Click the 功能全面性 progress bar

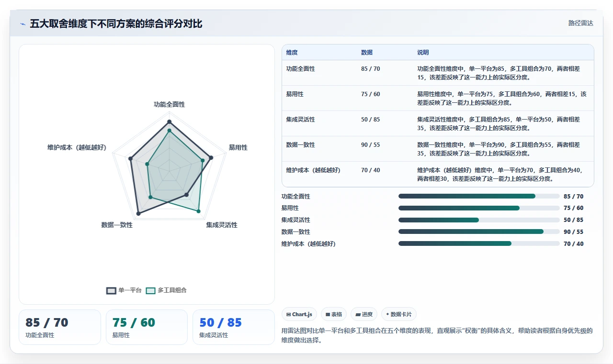point(479,196)
